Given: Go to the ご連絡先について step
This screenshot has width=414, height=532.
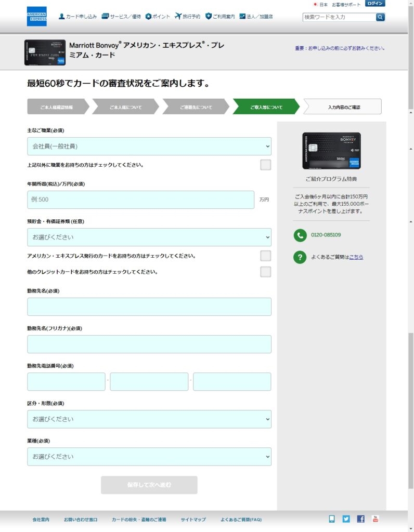Looking at the screenshot, I should (x=196, y=107).
